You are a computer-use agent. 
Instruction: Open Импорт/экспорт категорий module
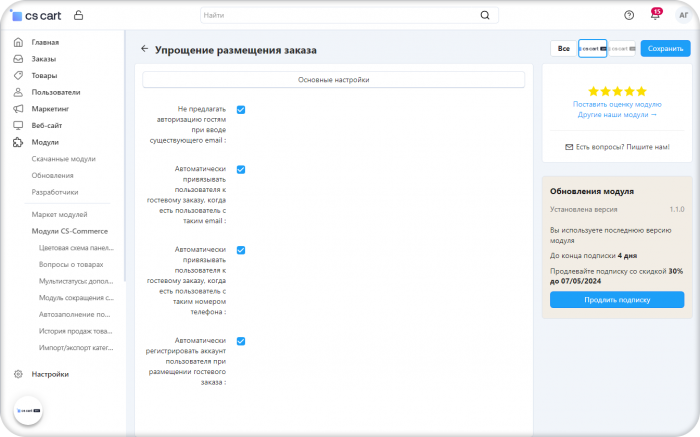pyautogui.click(x=76, y=348)
